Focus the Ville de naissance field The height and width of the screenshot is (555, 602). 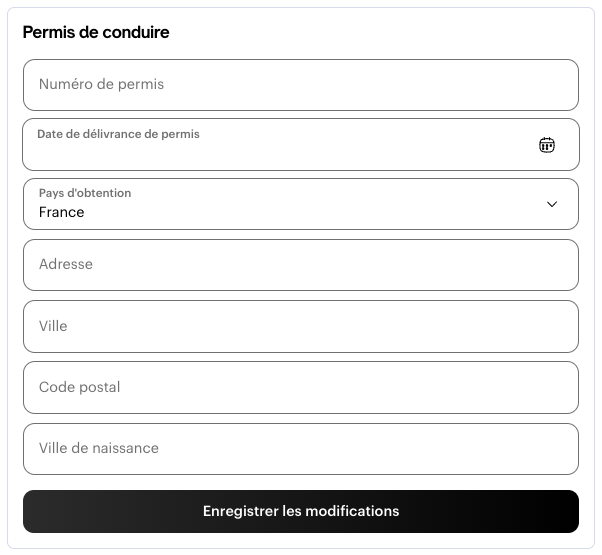(301, 449)
